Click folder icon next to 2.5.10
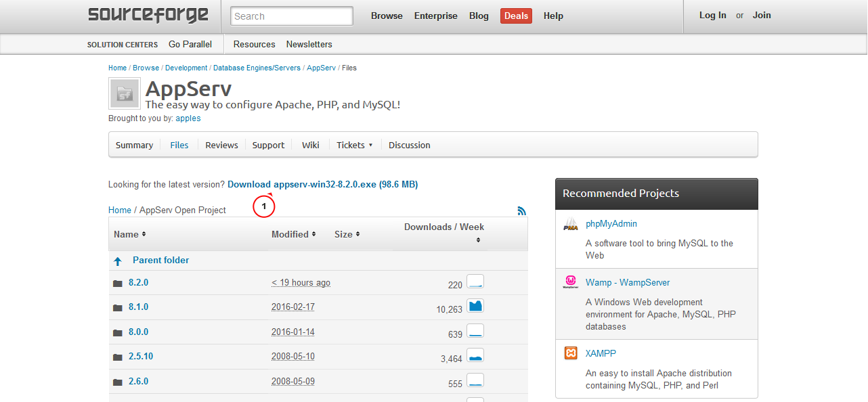Viewport: 868px width, 402px height. [x=118, y=357]
